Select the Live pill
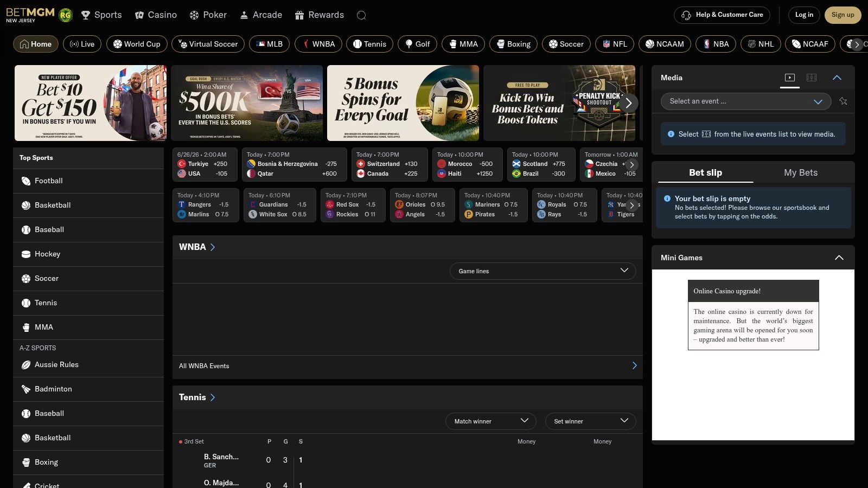Image resolution: width=868 pixels, height=488 pixels. coord(82,44)
